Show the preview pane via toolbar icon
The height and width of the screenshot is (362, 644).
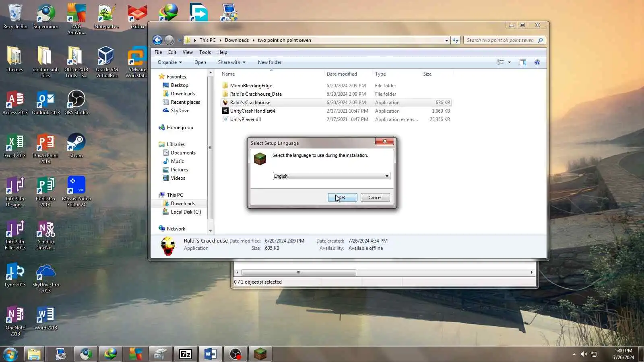(x=523, y=62)
